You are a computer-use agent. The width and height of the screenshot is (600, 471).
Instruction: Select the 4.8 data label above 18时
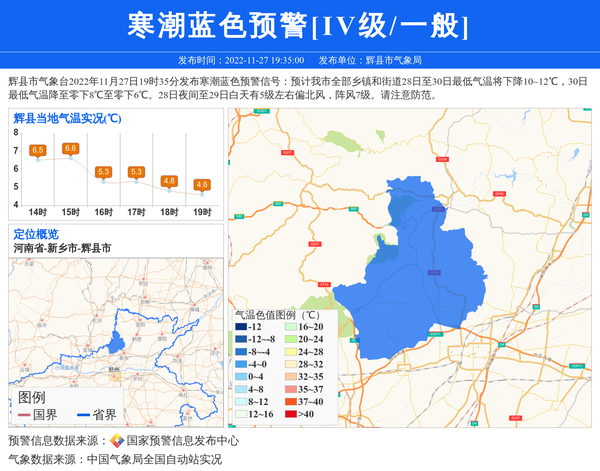point(169,181)
